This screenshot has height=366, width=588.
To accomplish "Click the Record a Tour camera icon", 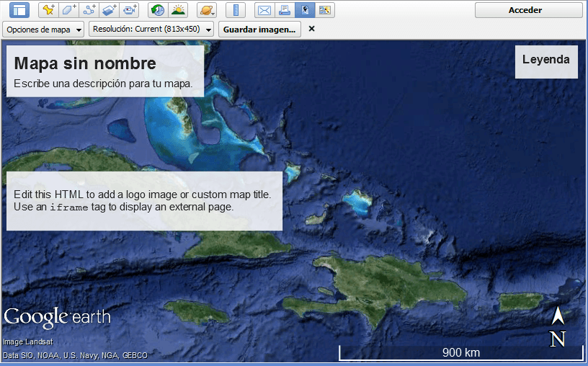I will (130, 10).
